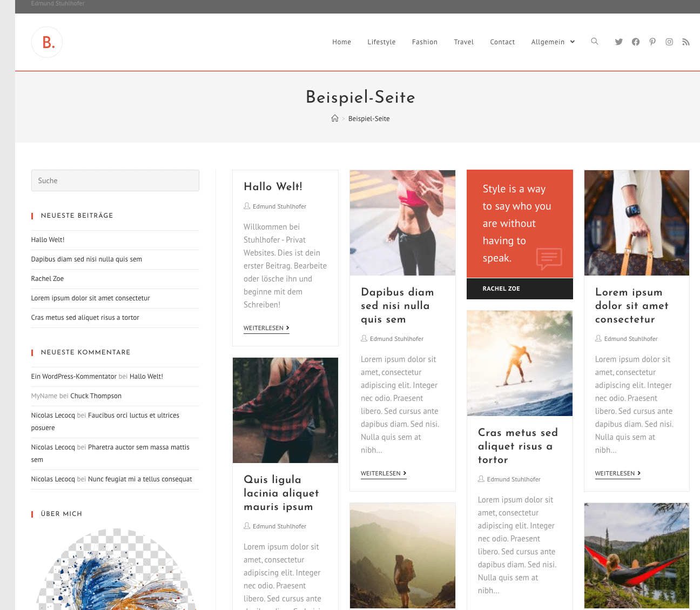Click the B. site logo
Viewport: 700px width, 610px height.
47,42
